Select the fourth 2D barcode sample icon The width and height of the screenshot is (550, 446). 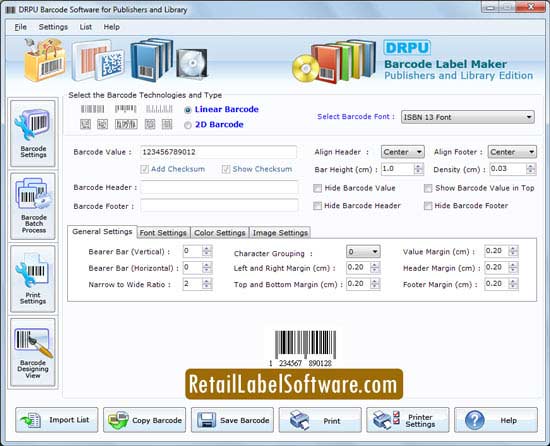pos(150,124)
